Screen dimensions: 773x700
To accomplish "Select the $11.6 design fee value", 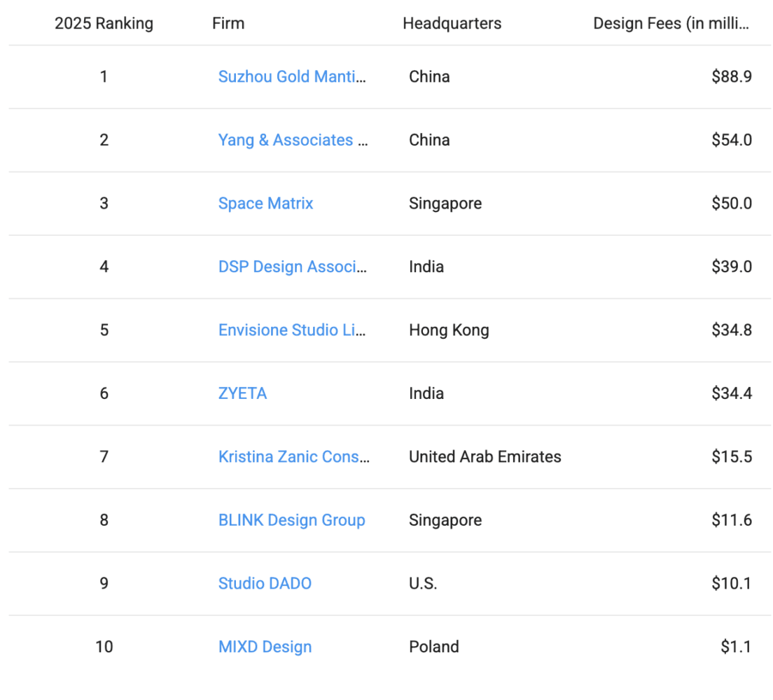I will coord(732,521).
